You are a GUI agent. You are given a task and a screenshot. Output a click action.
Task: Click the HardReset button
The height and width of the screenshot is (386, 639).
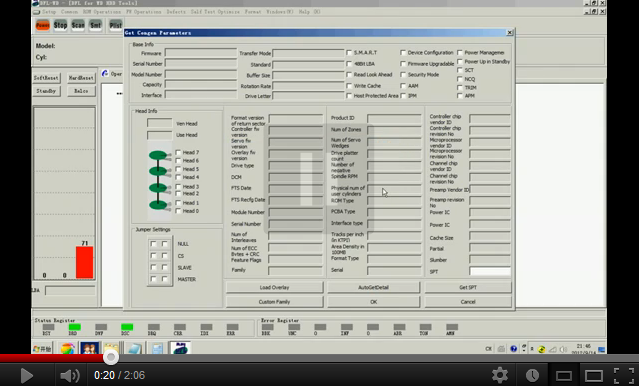point(81,78)
